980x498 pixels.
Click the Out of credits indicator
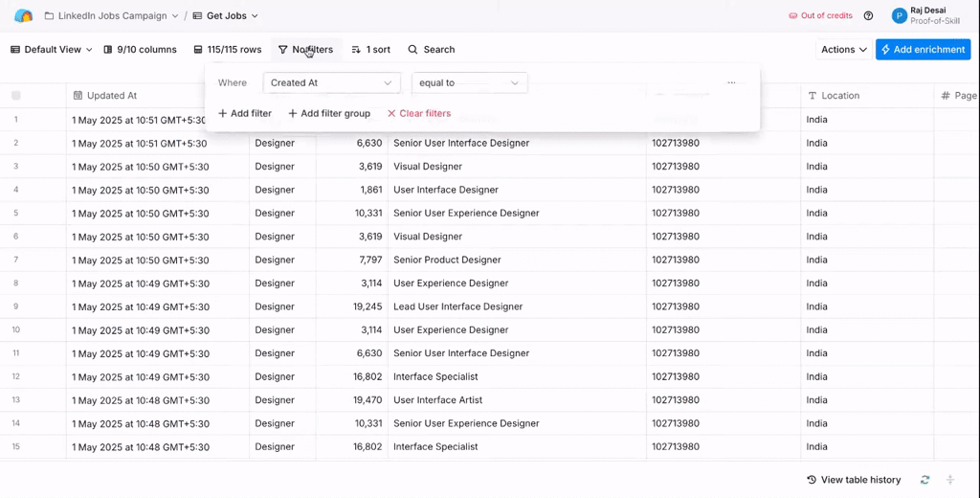click(820, 16)
